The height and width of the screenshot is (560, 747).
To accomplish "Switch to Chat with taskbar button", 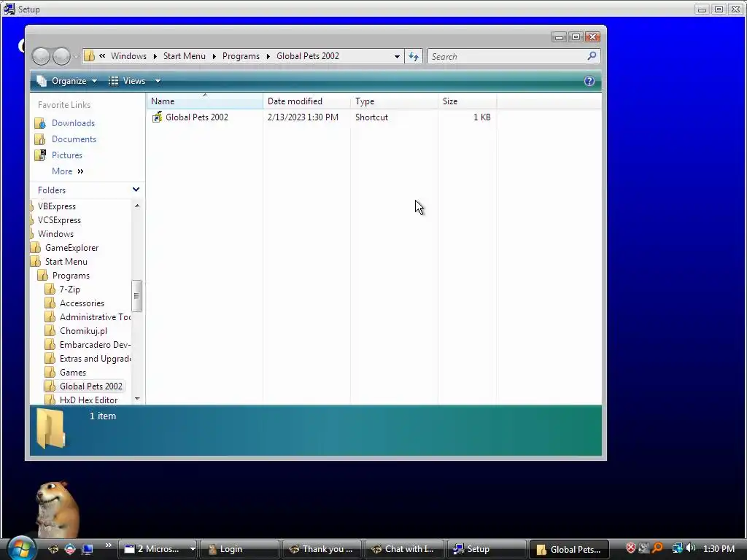I will coord(404,549).
